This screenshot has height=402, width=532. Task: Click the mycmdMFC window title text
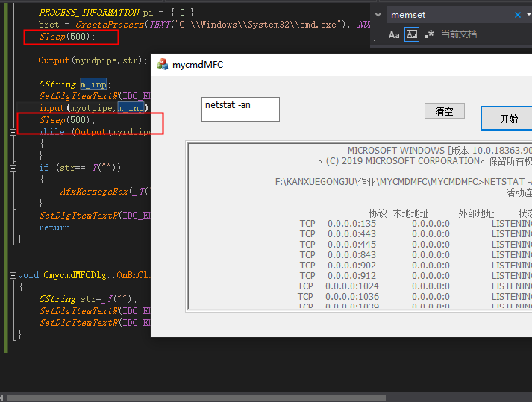click(198, 64)
